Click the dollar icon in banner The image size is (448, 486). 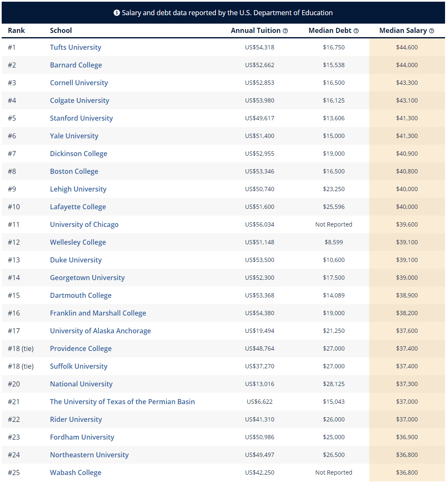coord(117,13)
